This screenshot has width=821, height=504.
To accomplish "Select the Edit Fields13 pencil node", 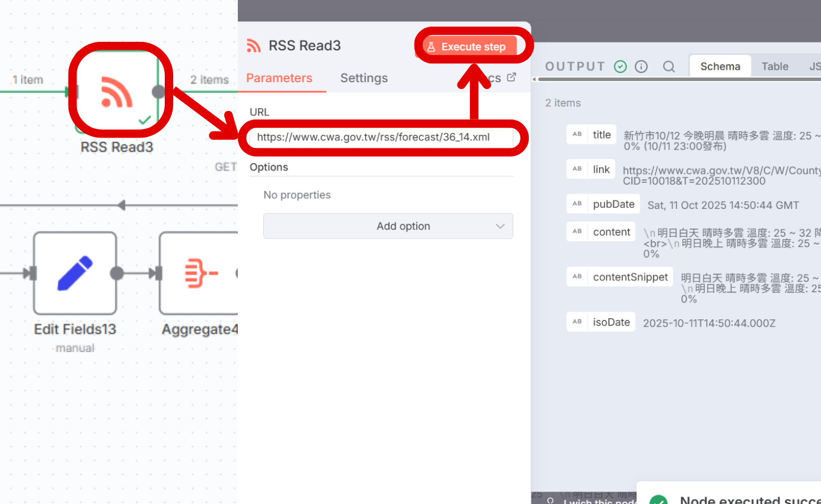I will point(75,273).
